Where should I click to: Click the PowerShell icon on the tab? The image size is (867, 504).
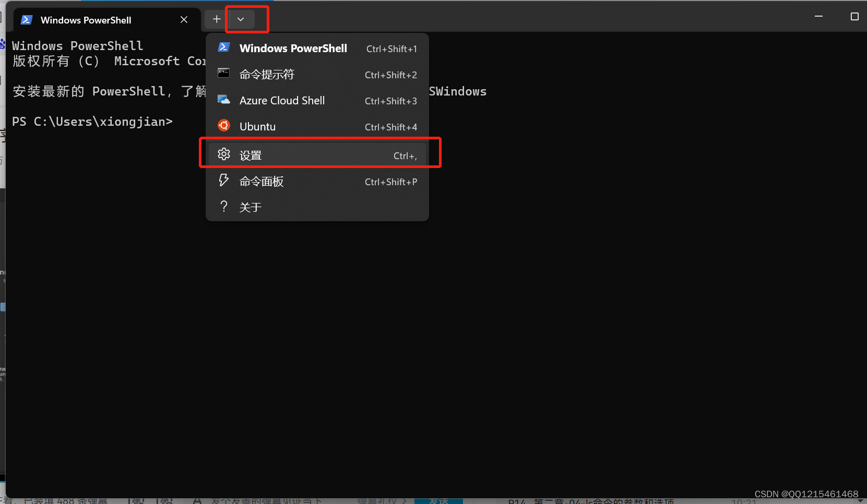click(27, 20)
